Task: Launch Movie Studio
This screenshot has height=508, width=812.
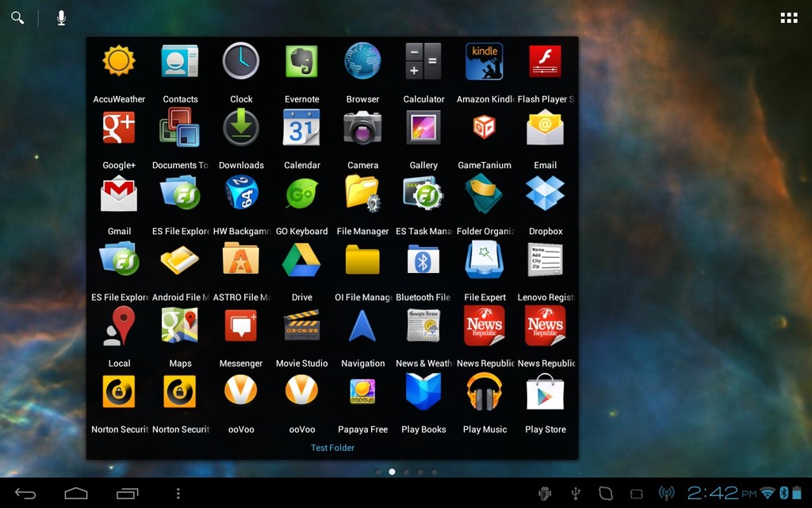Action: pyautogui.click(x=302, y=325)
